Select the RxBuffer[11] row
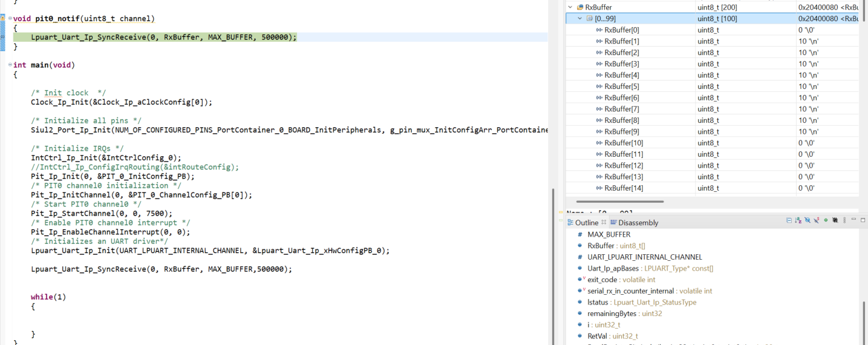This screenshot has width=868, height=345. pyautogui.click(x=712, y=154)
